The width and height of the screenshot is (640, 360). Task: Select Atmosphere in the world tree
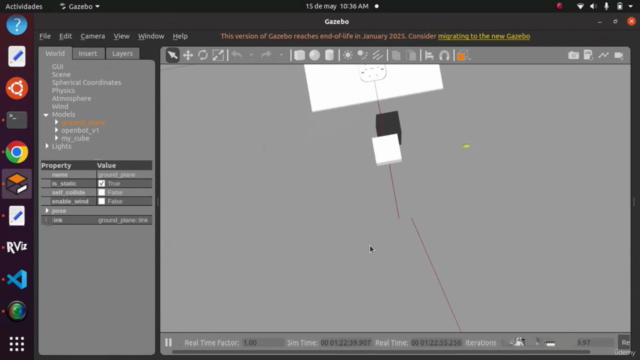[x=71, y=98]
